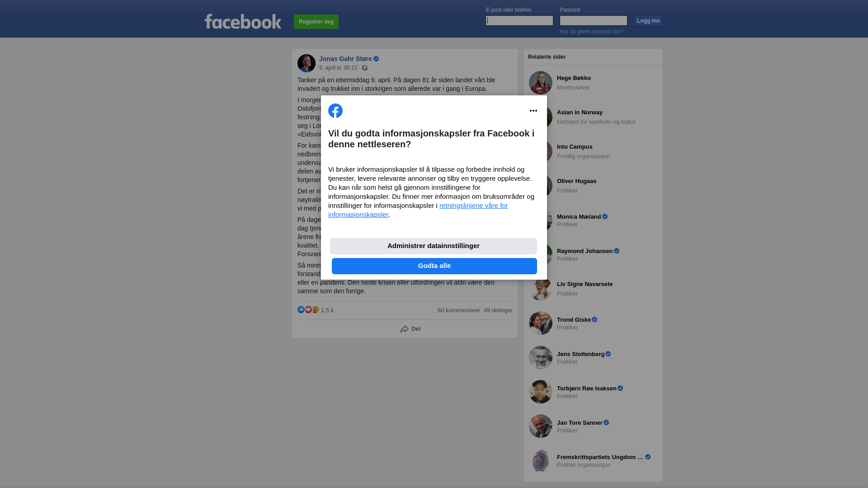Click Administrer datainnstillinger button
The image size is (868, 488).
tap(434, 246)
